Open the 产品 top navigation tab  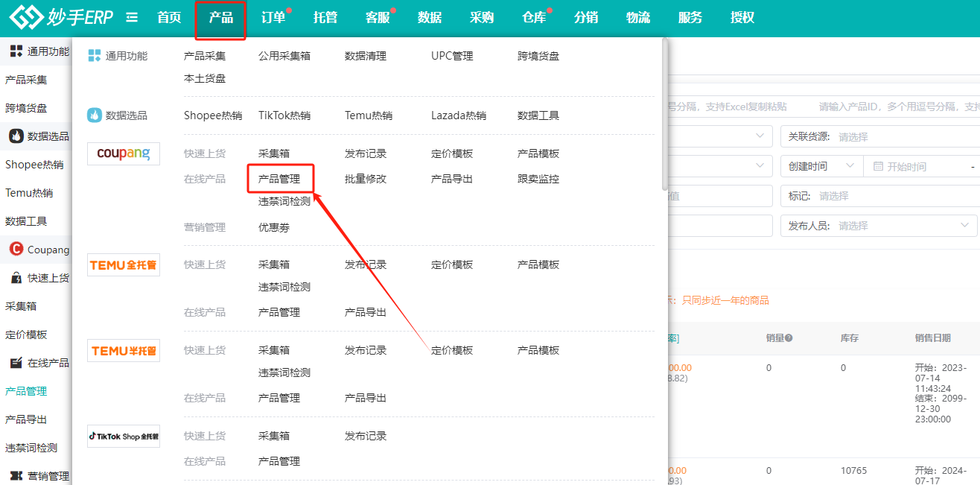pos(221,18)
